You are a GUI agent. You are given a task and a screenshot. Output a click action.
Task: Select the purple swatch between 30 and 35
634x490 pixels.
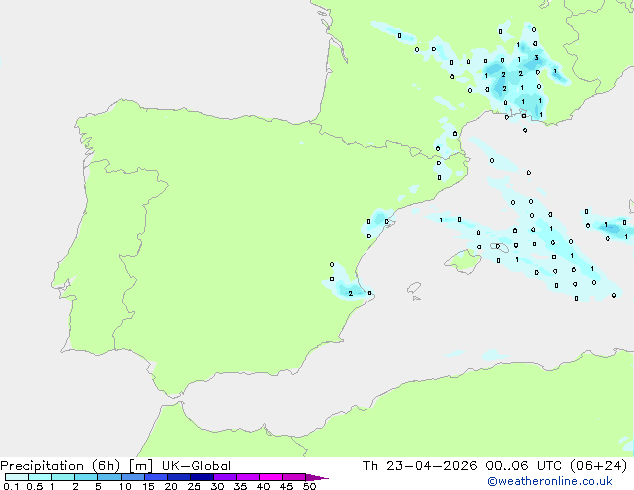point(225,477)
